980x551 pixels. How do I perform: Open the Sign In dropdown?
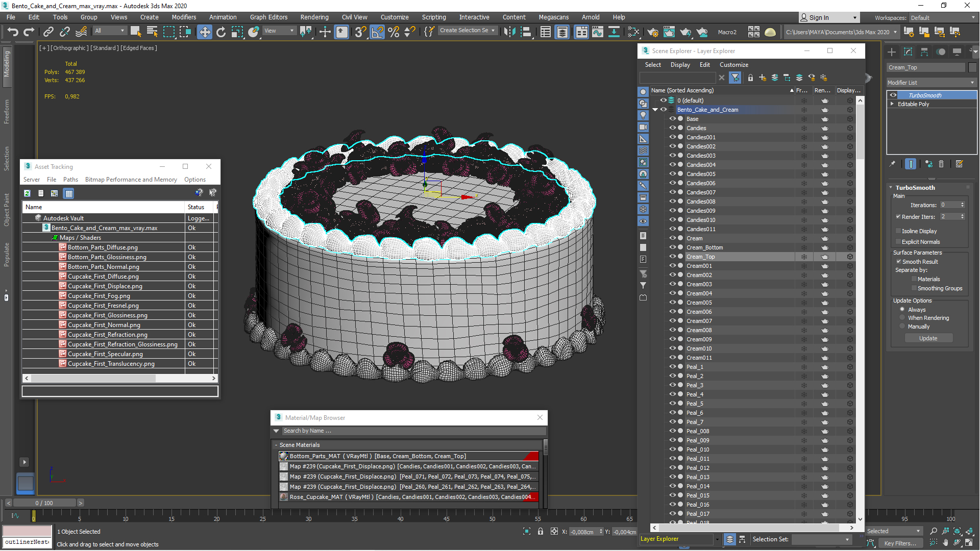click(x=828, y=17)
